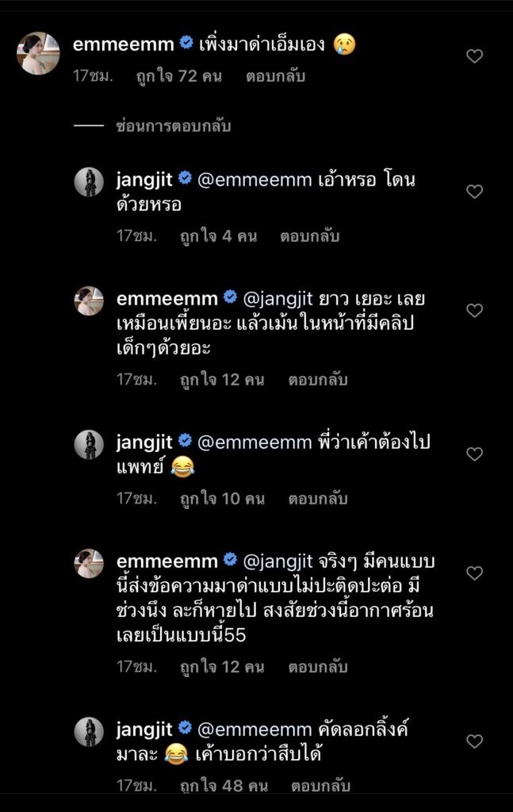
Task: Tap jangjit's avatar on "คัดลอกลิ้งค์" reply
Action: tap(89, 732)
